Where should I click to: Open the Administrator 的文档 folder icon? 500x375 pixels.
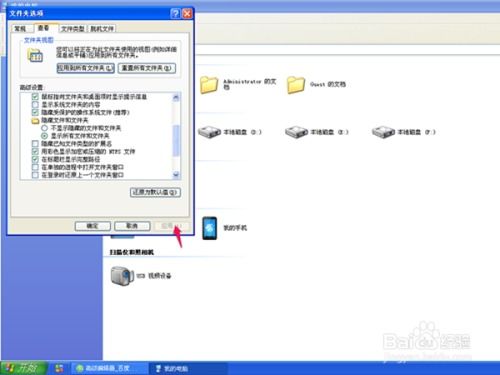[209, 85]
